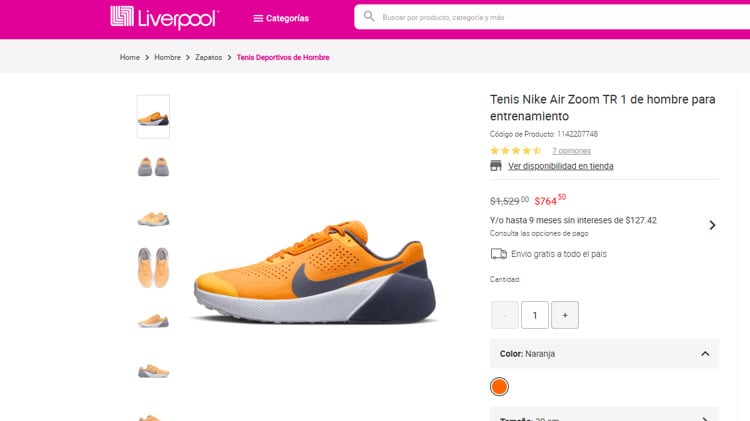Viewport: 750px width, 421px height.
Task: Navigate to Zapatos breadcrumb
Action: (209, 57)
